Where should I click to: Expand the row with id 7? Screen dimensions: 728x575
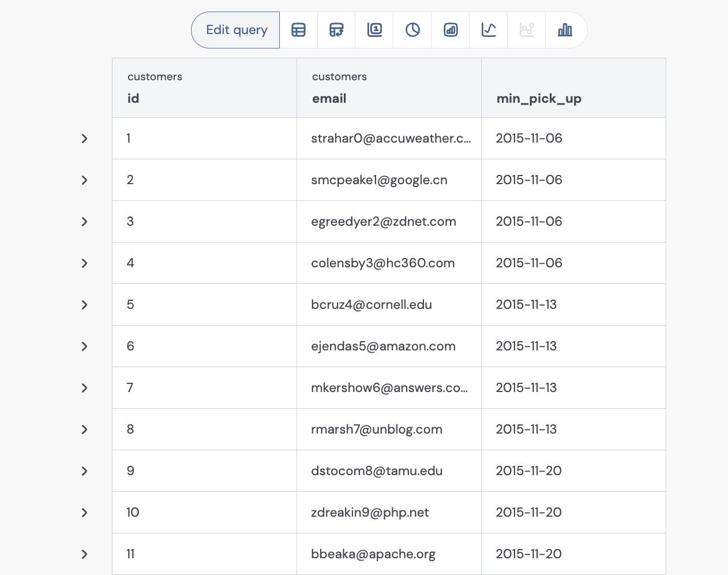[x=85, y=388]
